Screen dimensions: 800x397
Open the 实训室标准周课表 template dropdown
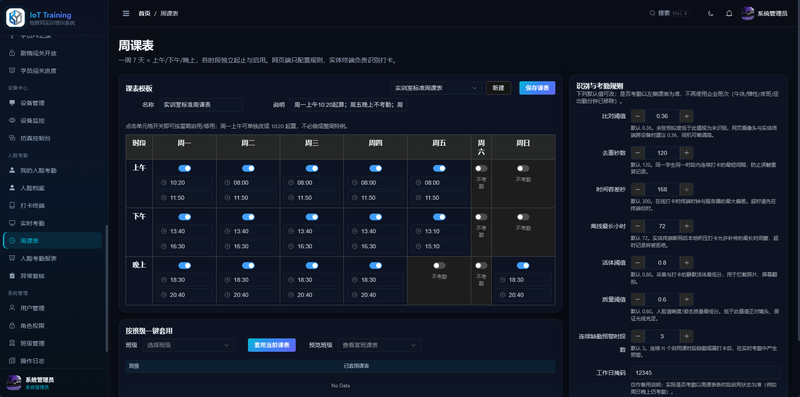click(436, 88)
